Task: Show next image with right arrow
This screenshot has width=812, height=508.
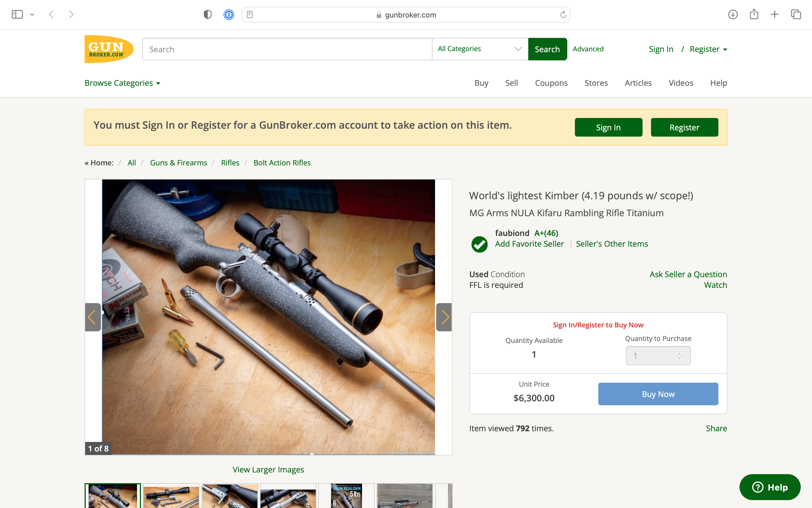Action: [x=444, y=317]
